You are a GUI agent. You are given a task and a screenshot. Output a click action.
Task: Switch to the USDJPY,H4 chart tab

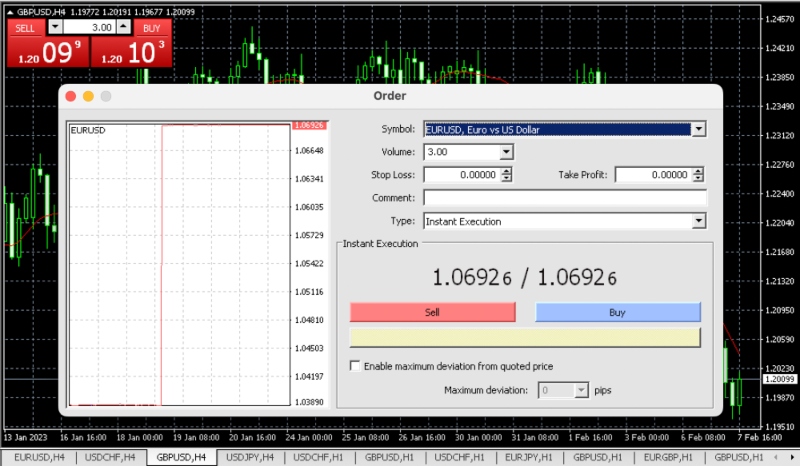coord(249,457)
